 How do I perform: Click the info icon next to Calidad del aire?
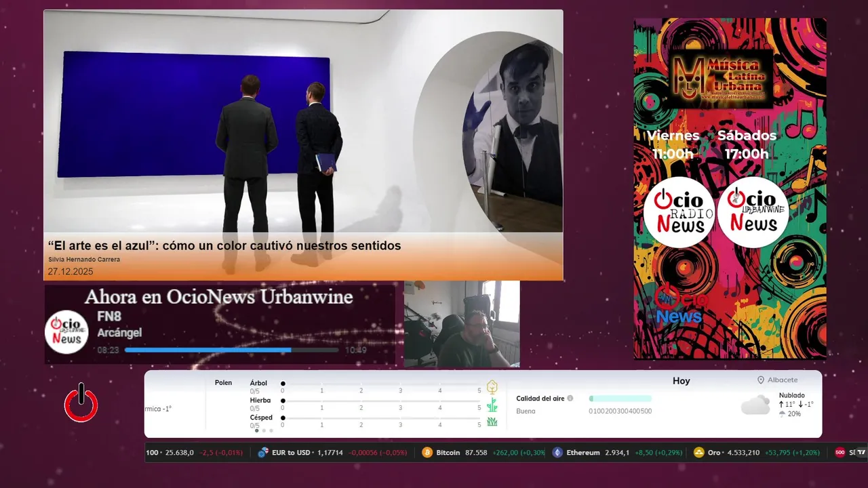click(x=570, y=399)
